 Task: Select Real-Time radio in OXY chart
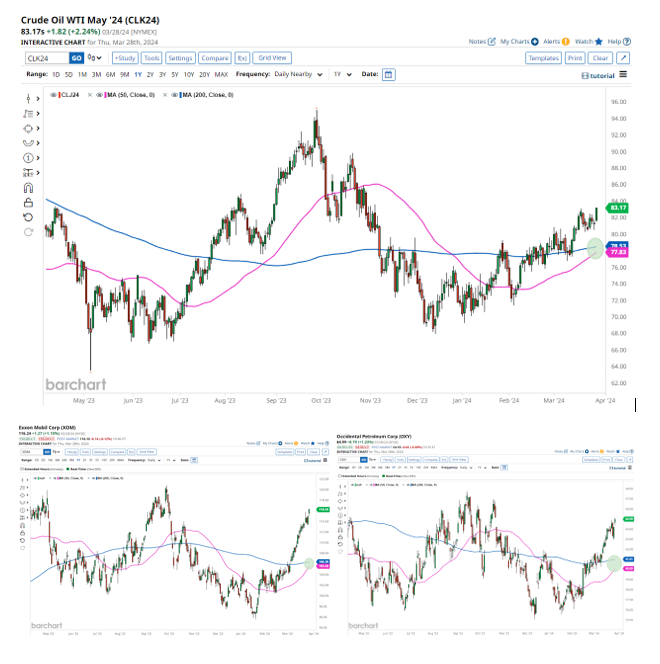tap(384, 476)
